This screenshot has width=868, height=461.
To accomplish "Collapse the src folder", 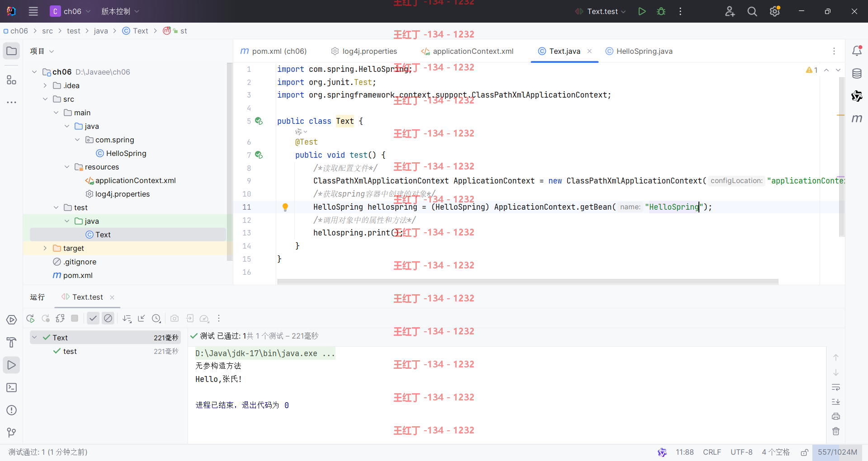I will pos(45,99).
